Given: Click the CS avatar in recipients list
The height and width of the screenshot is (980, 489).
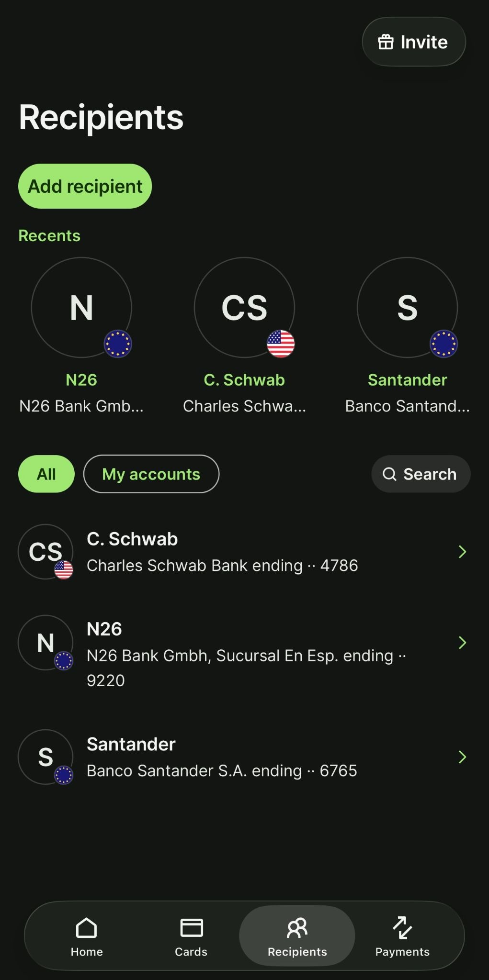Looking at the screenshot, I should (45, 552).
